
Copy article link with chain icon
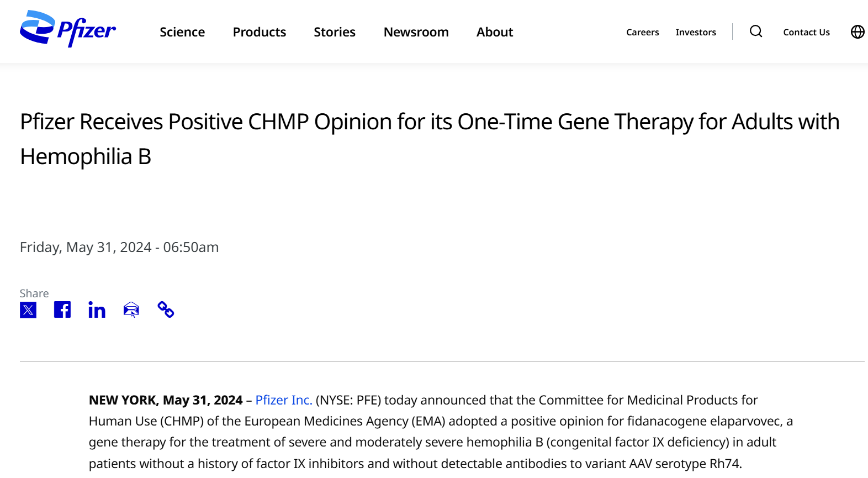coord(166,309)
